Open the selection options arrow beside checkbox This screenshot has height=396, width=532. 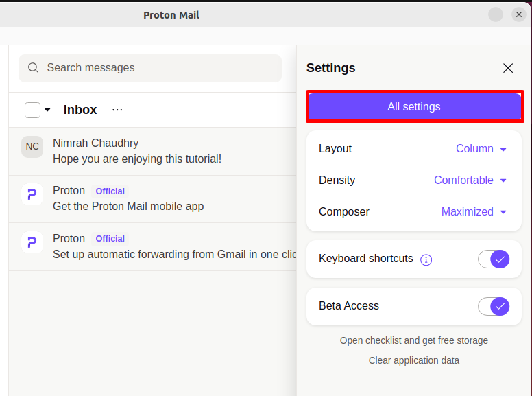47,110
